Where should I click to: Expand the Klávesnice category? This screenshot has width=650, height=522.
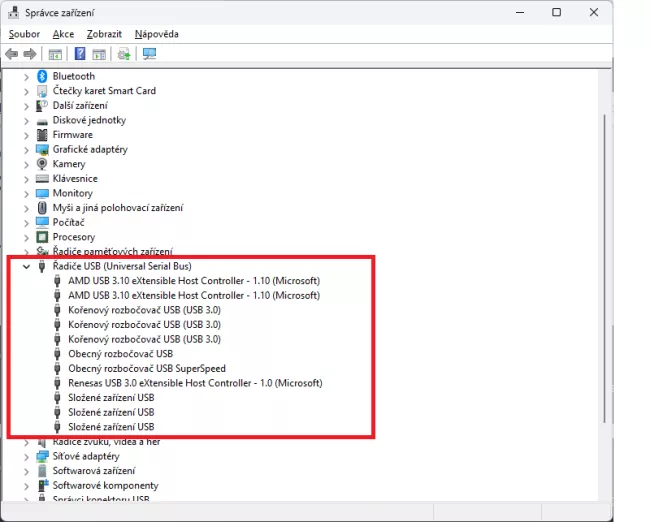click(27, 178)
